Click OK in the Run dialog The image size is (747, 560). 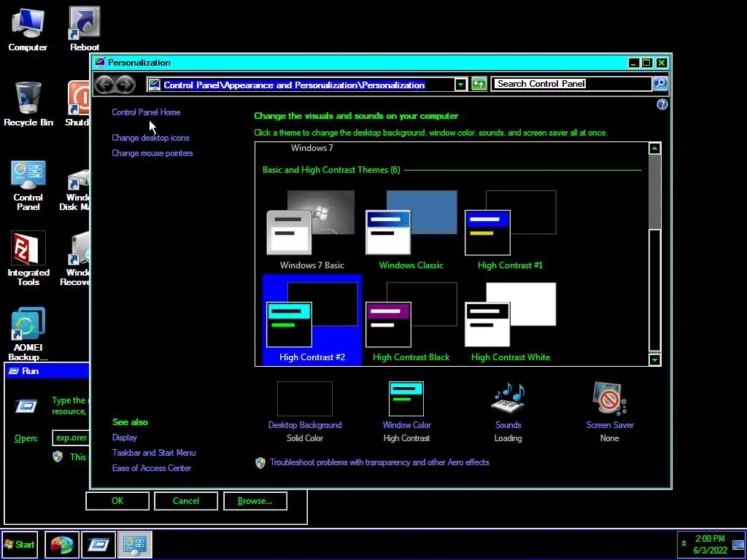(x=117, y=500)
